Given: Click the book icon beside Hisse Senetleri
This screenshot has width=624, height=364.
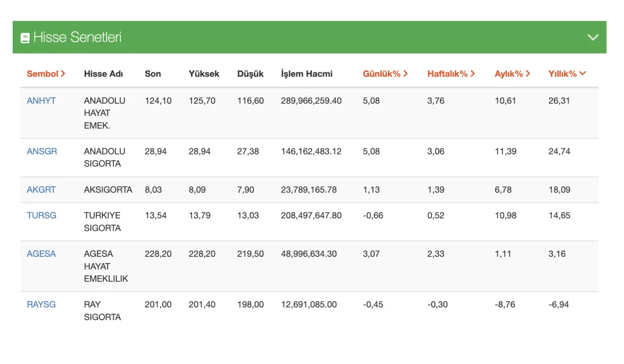Looking at the screenshot, I should (x=25, y=38).
